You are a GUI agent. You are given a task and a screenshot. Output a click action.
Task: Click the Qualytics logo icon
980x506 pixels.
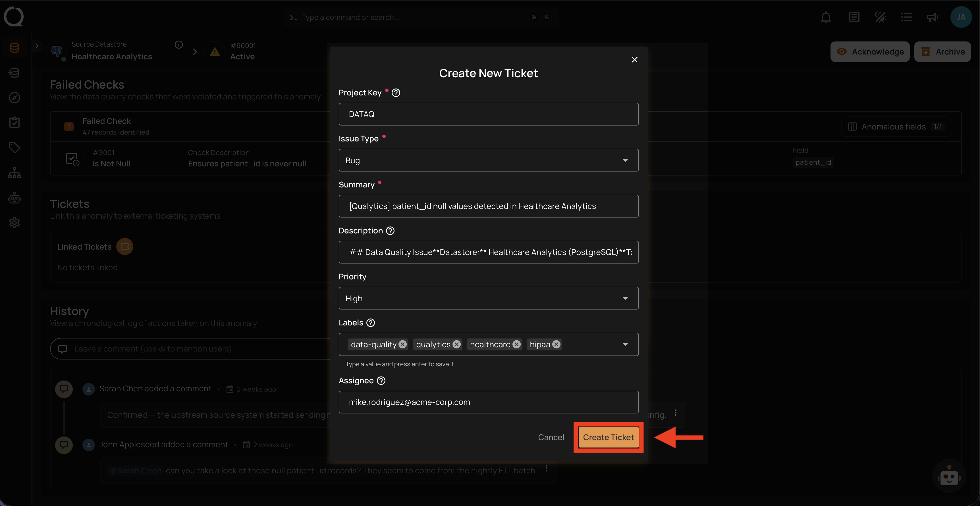(14, 17)
